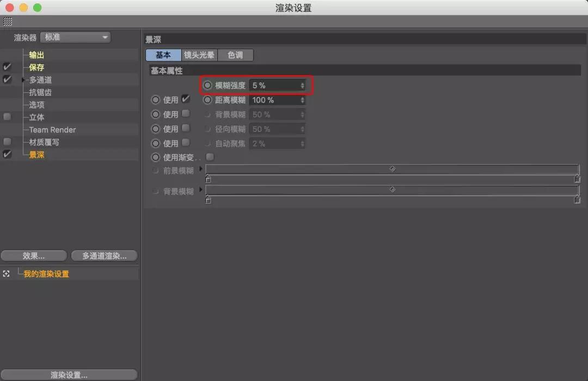Click the 使用 animation dot for 距离模糊 row
Viewport: 588px width, 381px height.
pyautogui.click(x=155, y=100)
